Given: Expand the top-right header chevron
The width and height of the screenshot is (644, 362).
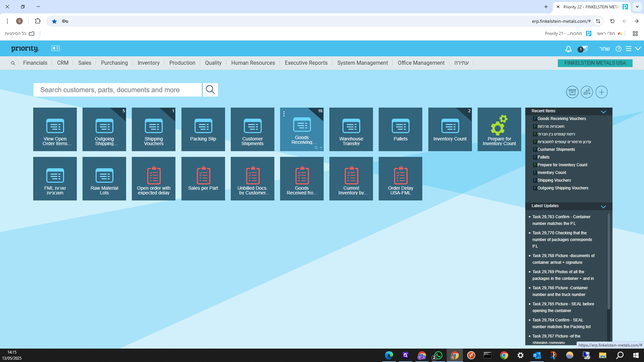Looking at the screenshot, I should [638, 49].
